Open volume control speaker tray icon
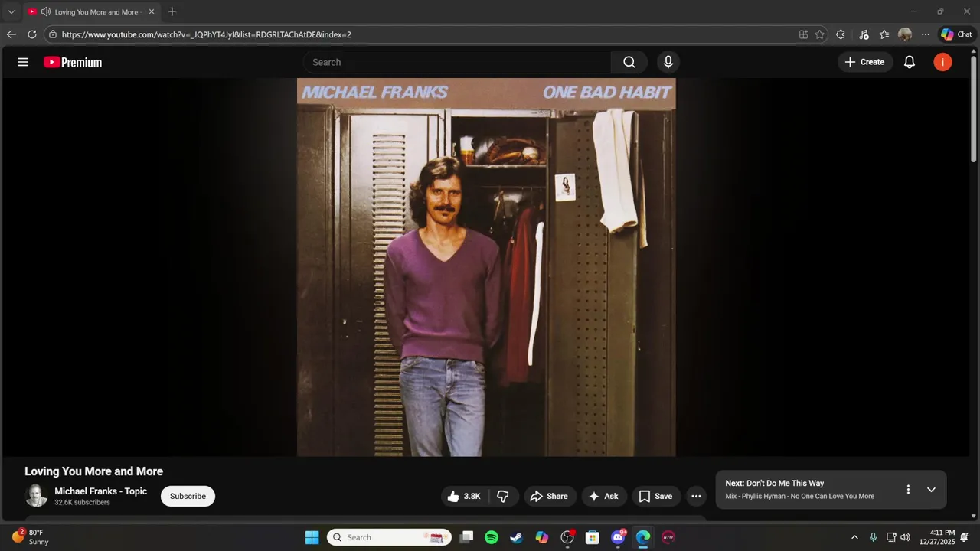 [x=906, y=537]
